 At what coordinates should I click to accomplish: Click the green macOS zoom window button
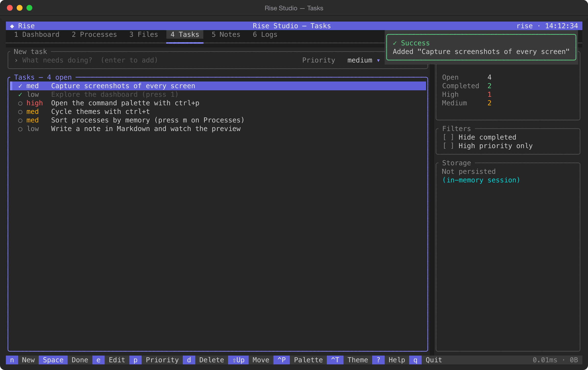[29, 8]
